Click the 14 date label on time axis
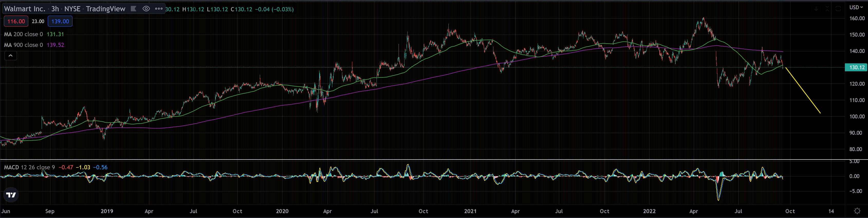 pyautogui.click(x=831, y=211)
